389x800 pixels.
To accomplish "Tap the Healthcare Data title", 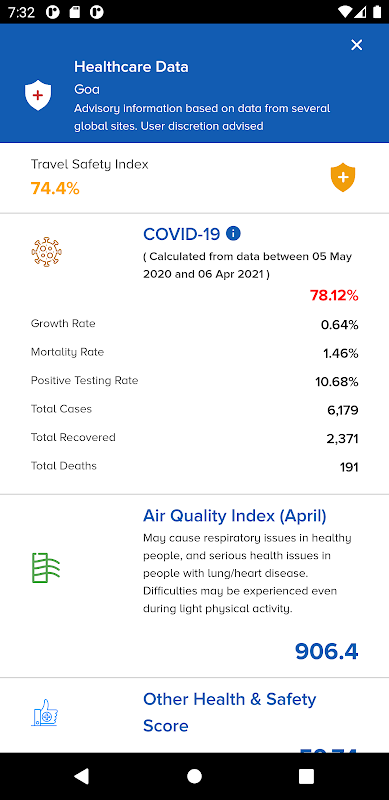I will (x=131, y=67).
